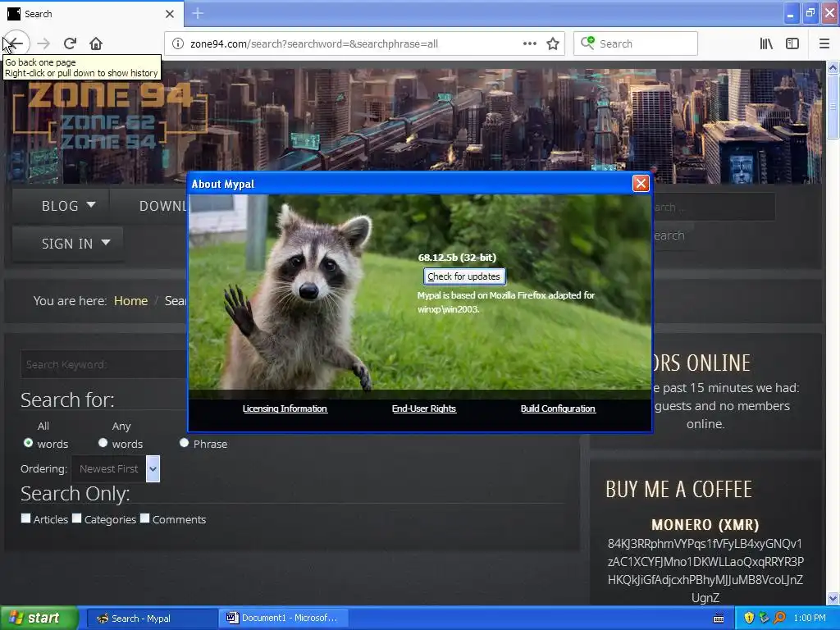840x630 pixels.
Task: Click the Zone 94 site logo
Action: point(110,116)
